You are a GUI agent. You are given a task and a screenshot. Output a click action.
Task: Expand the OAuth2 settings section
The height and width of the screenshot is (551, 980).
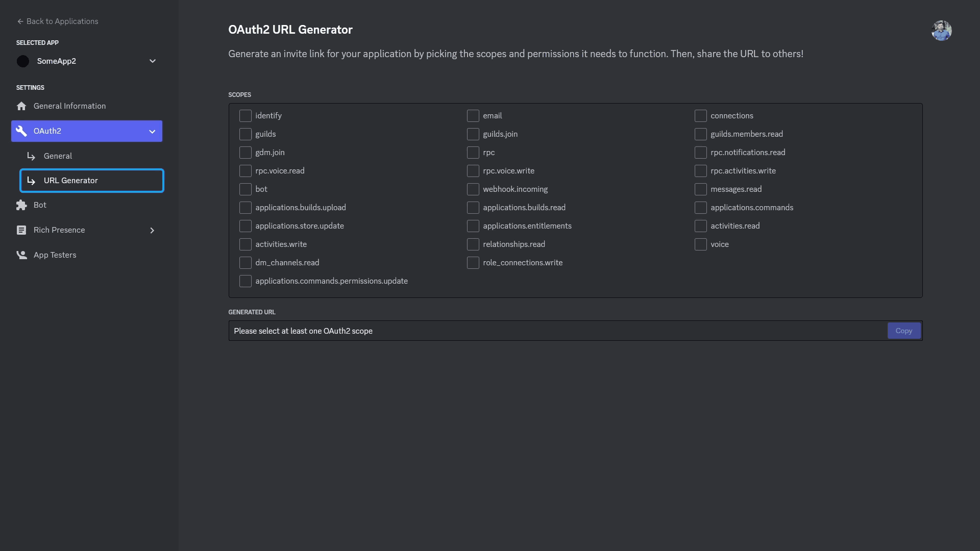click(x=153, y=131)
